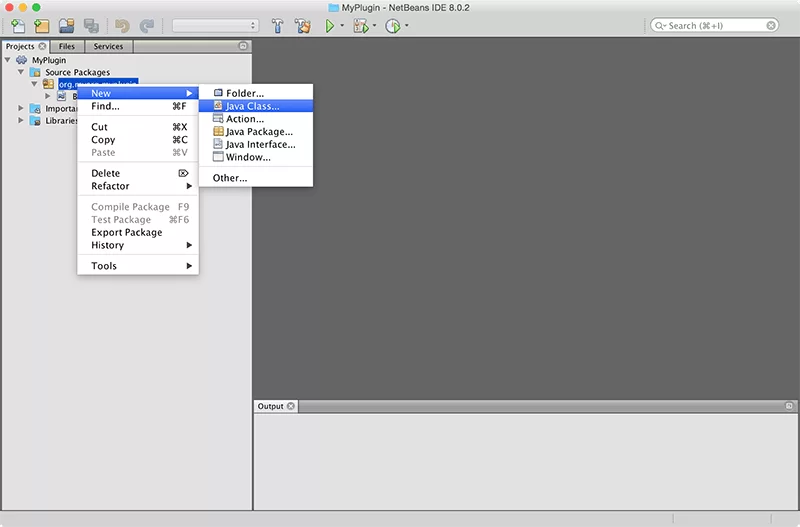Open the Tools submenu
This screenshot has width=800, height=527.
[x=138, y=266]
